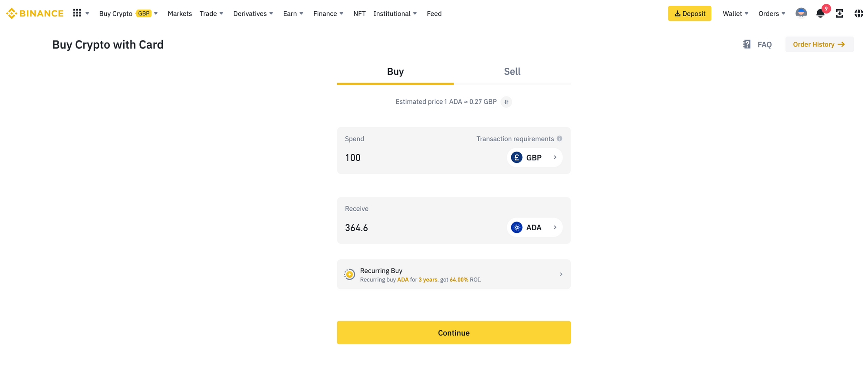
Task: Click the download app QR icon
Action: [839, 13]
